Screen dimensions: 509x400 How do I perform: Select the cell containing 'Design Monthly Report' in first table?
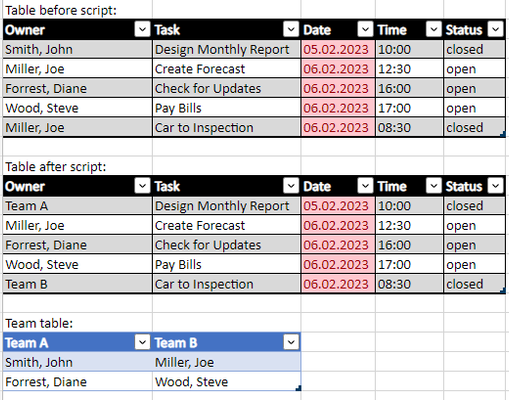point(227,49)
